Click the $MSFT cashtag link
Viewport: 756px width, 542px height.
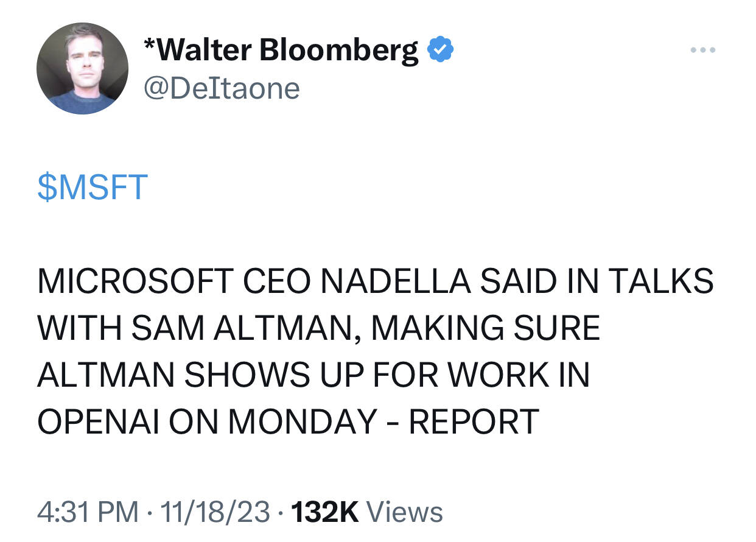[x=92, y=188]
